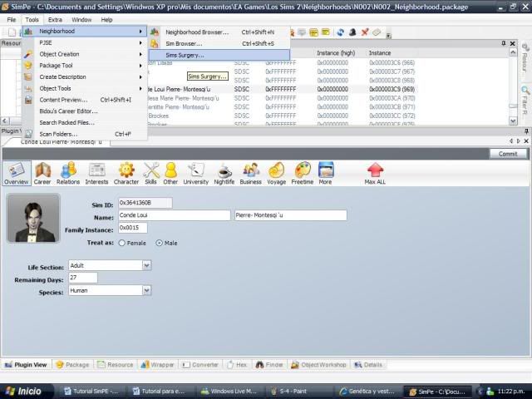
Task: Open the toolbar overflow options arrow
Action: pyautogui.click(x=389, y=35)
